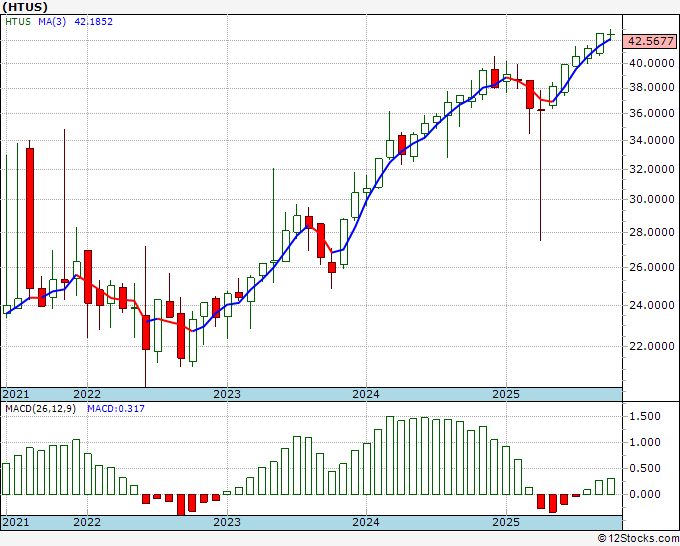The image size is (680, 546).
Task: Click the MACD:0.317 value label
Action: [116, 409]
